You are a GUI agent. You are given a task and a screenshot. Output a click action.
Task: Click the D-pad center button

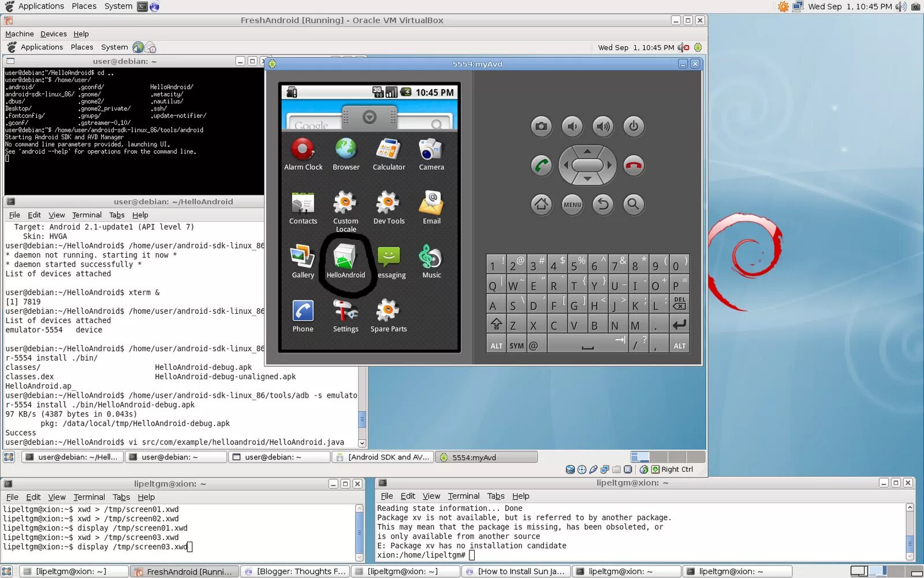pos(587,165)
